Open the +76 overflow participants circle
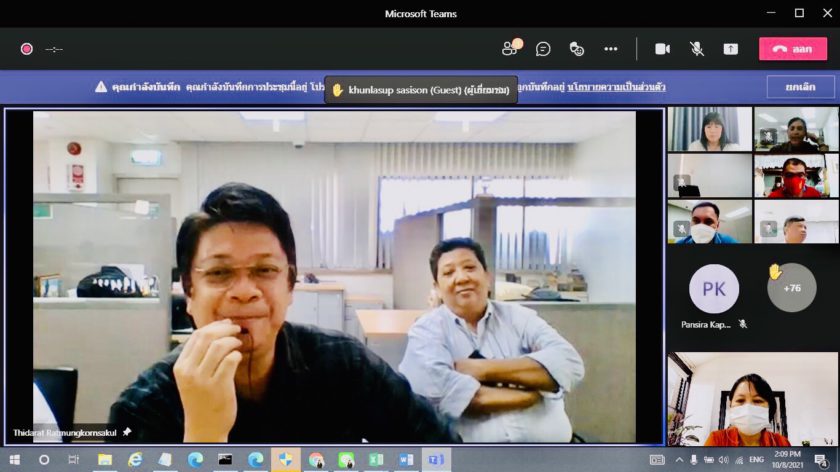The width and height of the screenshot is (840, 472). tap(791, 288)
